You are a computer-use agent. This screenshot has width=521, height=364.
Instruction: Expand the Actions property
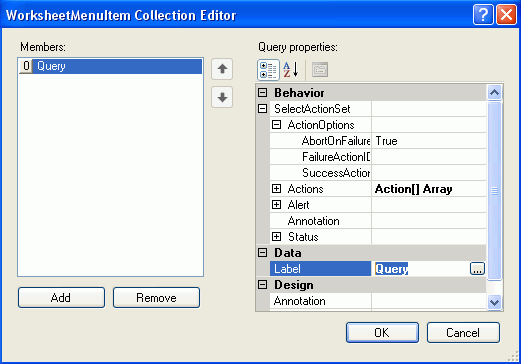pyautogui.click(x=276, y=189)
